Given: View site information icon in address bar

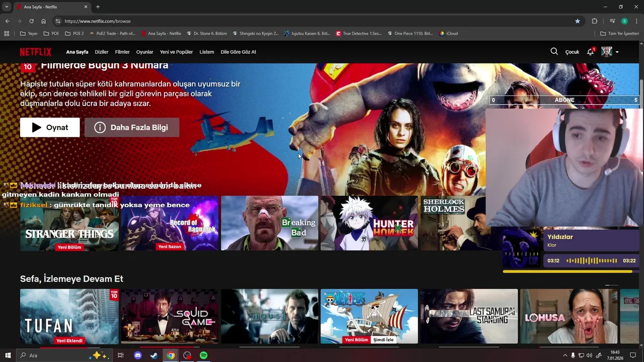Looking at the screenshot, I should (x=58, y=21).
